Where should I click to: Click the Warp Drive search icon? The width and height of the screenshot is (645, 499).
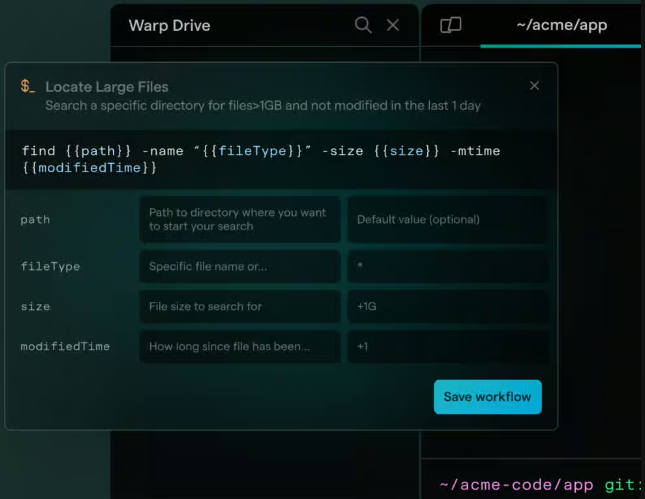click(x=363, y=25)
